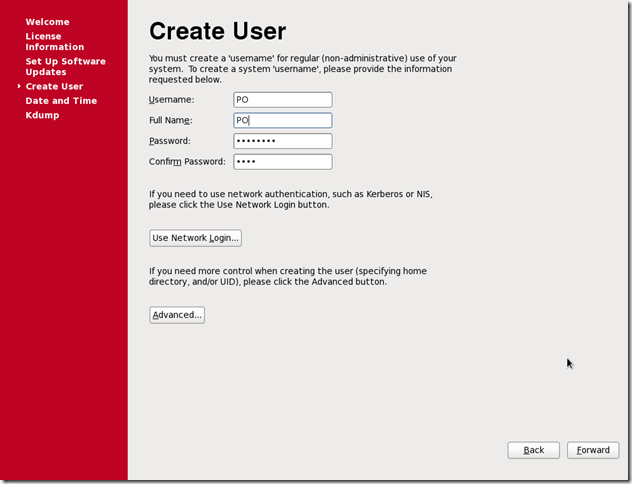The width and height of the screenshot is (632, 484).
Task: Focus the Confirm Password field
Action: point(282,162)
